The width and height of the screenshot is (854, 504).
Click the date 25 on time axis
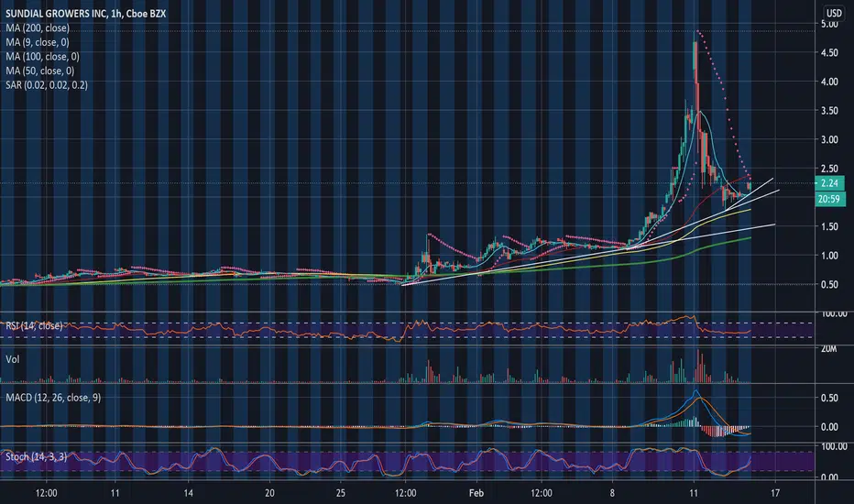340,493
